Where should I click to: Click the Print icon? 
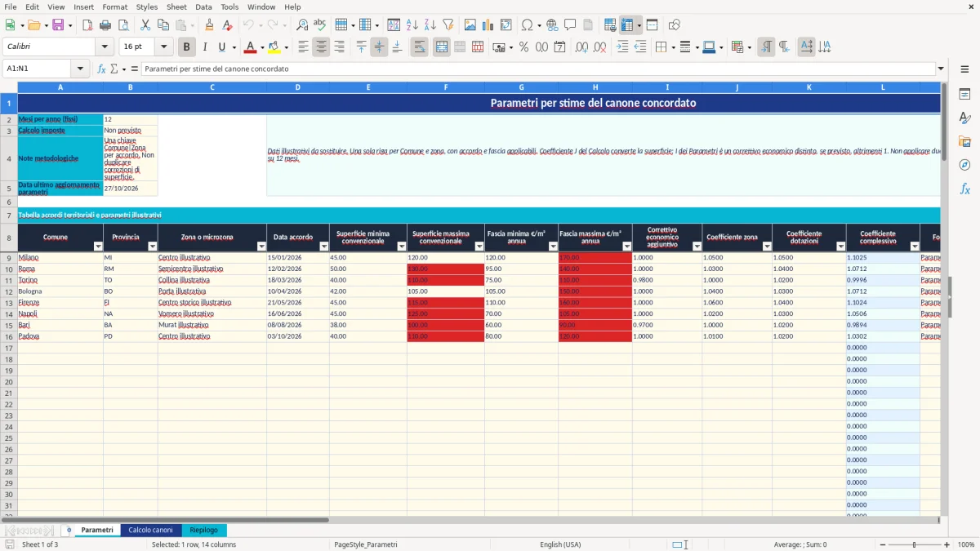click(x=106, y=25)
